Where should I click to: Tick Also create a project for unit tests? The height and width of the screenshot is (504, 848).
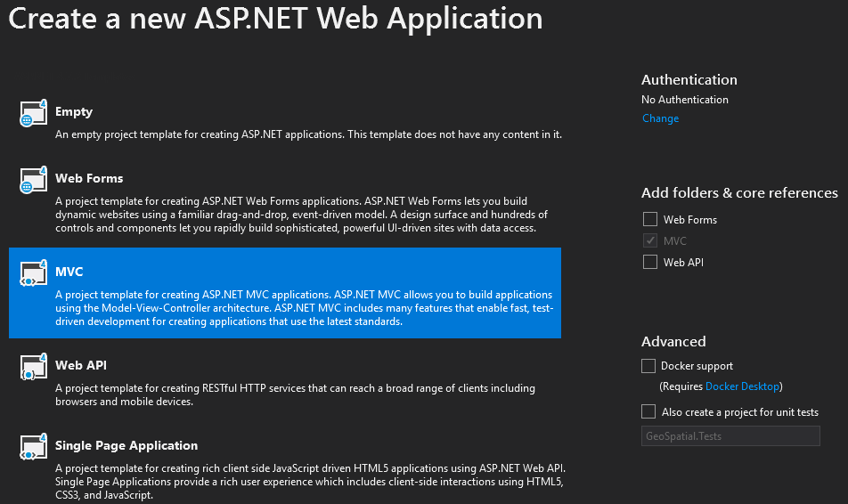click(x=648, y=411)
